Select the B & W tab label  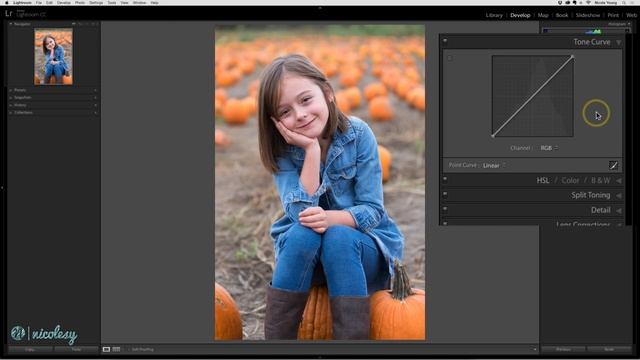click(600, 180)
